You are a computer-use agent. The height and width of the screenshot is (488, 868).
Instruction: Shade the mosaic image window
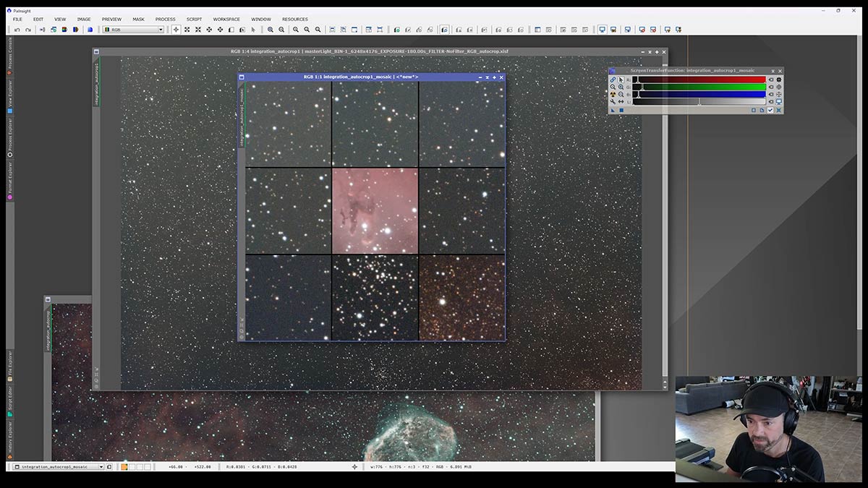487,77
